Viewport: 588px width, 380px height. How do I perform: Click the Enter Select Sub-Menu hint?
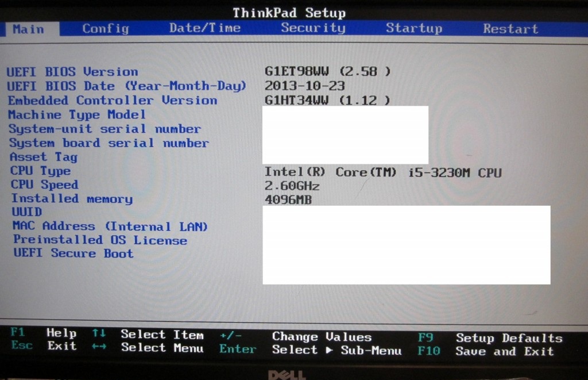311,350
